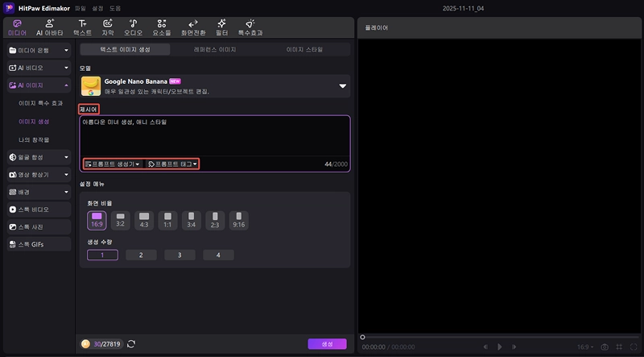Click the crop grid icon in player

(619, 347)
